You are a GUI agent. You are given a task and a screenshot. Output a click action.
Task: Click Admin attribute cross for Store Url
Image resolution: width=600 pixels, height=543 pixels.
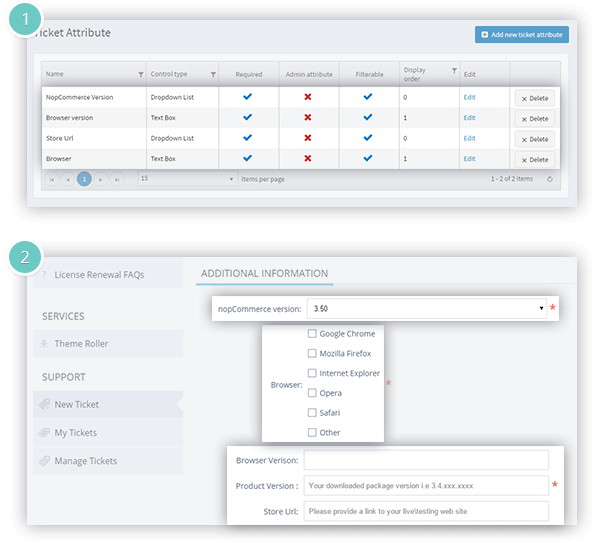(308, 138)
